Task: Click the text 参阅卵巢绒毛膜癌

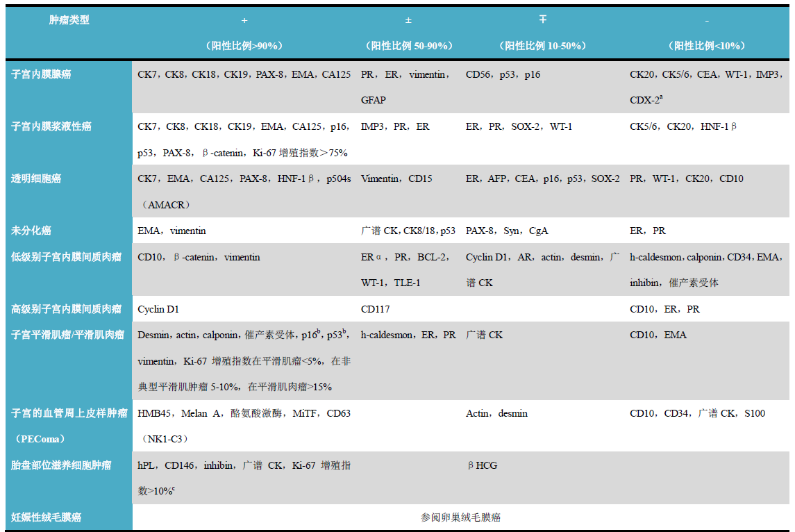Action: (460, 517)
